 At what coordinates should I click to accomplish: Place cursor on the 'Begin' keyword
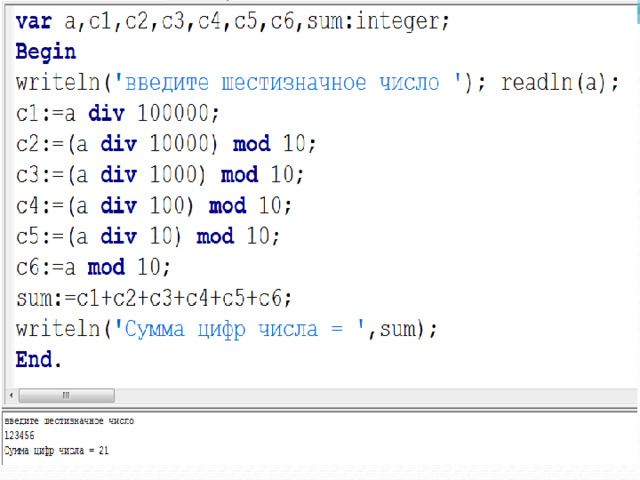pyautogui.click(x=46, y=52)
